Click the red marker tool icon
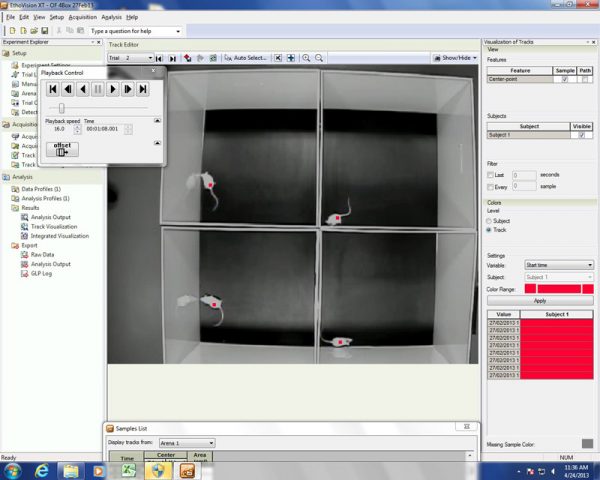 pyautogui.click(x=188, y=58)
